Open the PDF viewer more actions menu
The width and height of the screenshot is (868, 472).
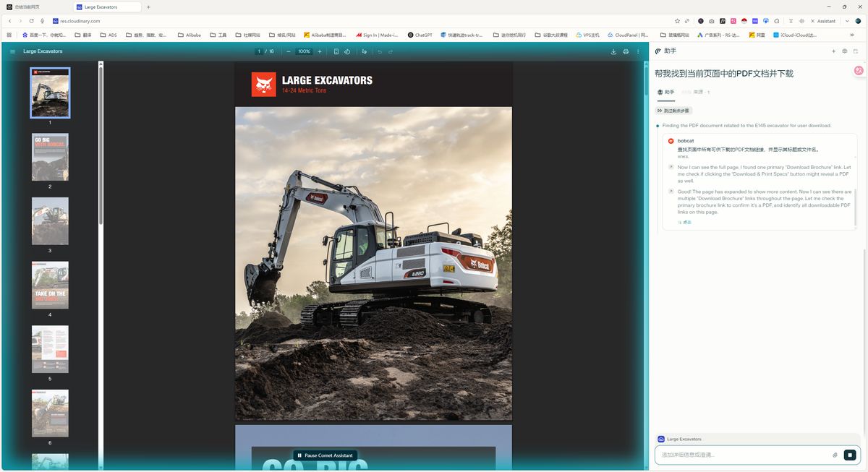click(637, 51)
